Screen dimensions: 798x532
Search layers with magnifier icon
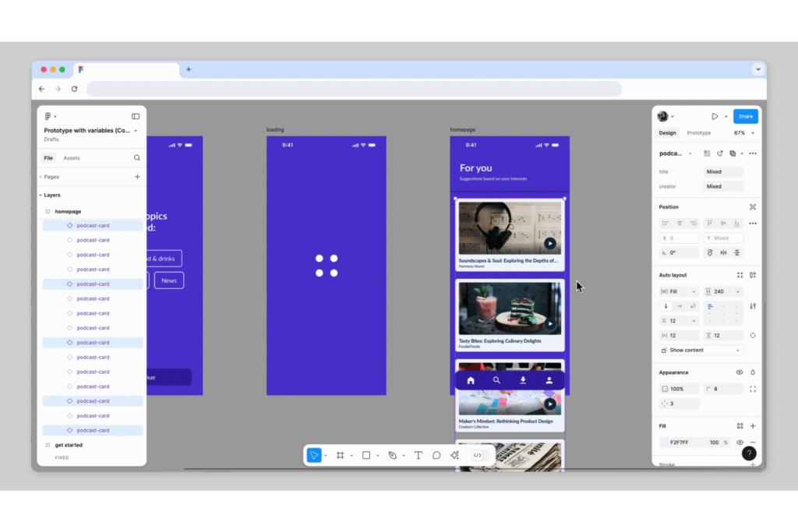coord(137,157)
